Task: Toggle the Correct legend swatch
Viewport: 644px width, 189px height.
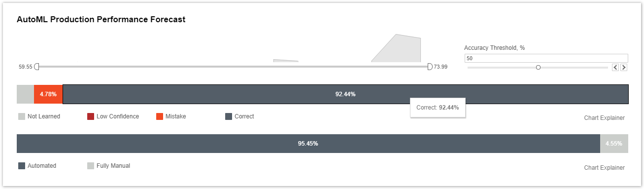Action: tap(229, 116)
